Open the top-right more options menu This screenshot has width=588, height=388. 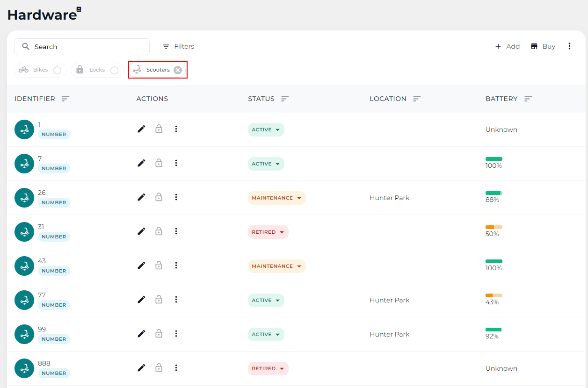[569, 46]
